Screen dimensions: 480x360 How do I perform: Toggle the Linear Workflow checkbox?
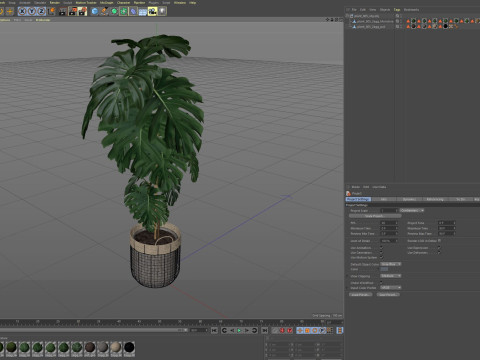coord(382,283)
